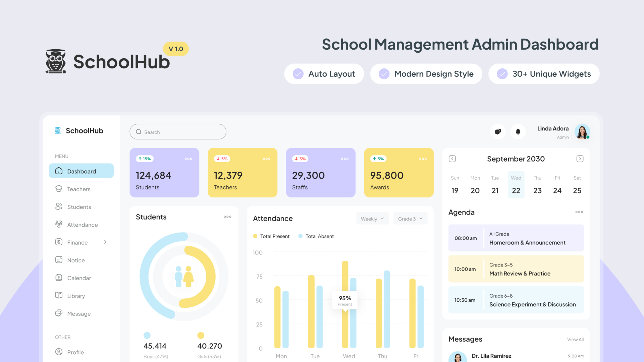Toggle the Total Absent legend dot
The width and height of the screenshot is (644, 362).
tap(301, 236)
